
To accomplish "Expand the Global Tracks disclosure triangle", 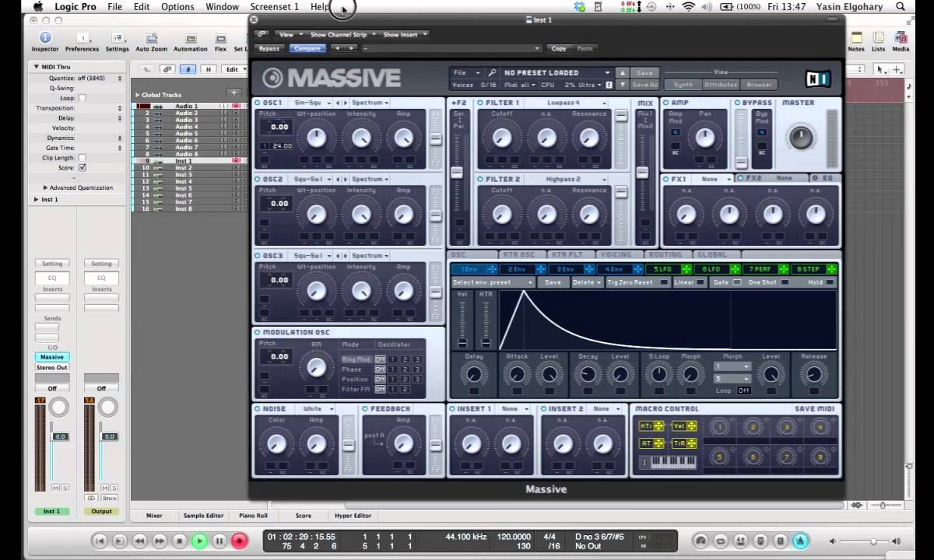I will [x=138, y=95].
